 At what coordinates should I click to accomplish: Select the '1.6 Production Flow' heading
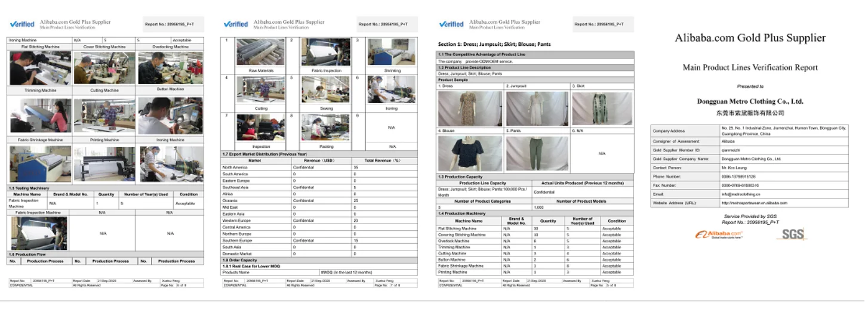pyautogui.click(x=27, y=255)
